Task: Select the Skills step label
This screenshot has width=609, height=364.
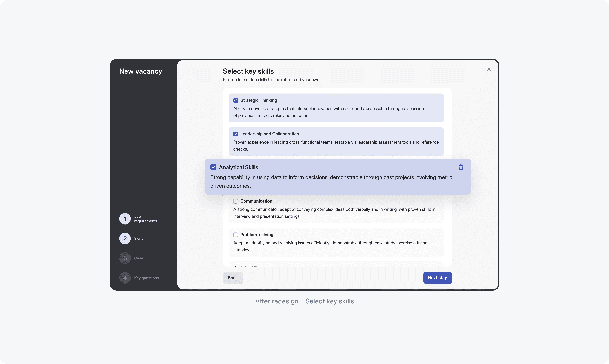Action: 139,238
